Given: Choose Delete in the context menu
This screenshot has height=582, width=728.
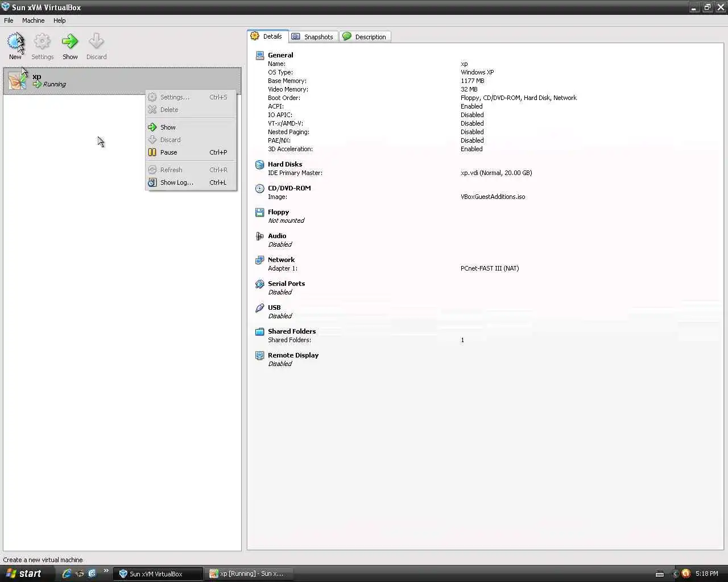Looking at the screenshot, I should coord(191,110).
